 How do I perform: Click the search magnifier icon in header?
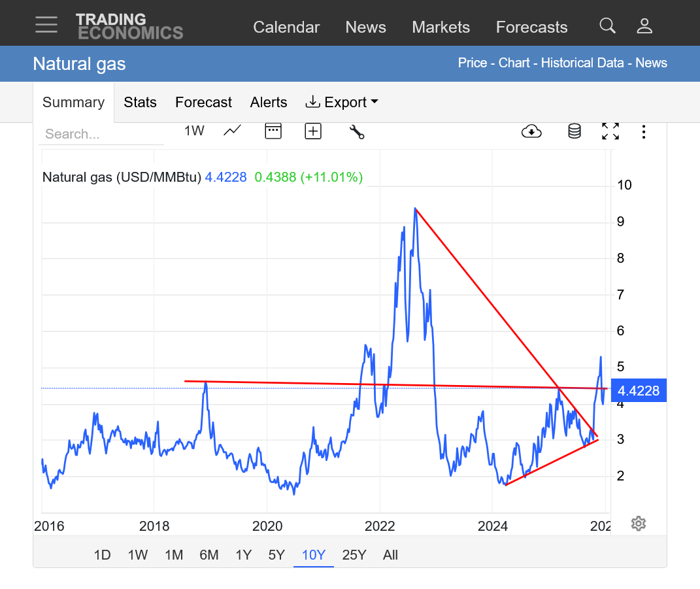[x=607, y=25]
